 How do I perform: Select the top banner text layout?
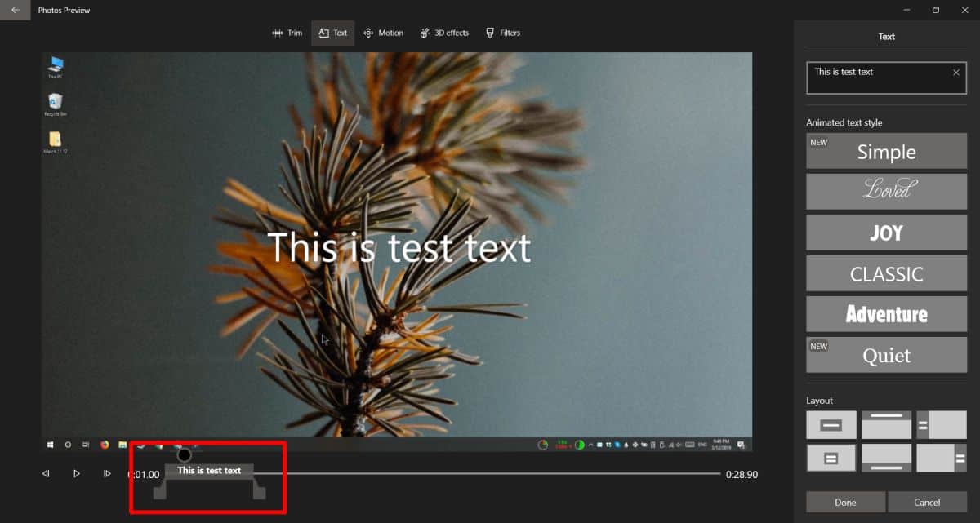point(886,424)
